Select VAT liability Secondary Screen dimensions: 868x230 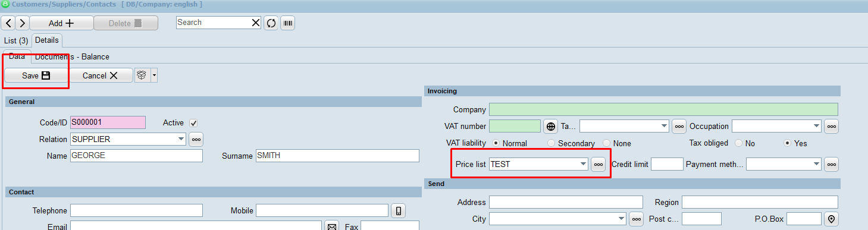tap(551, 143)
